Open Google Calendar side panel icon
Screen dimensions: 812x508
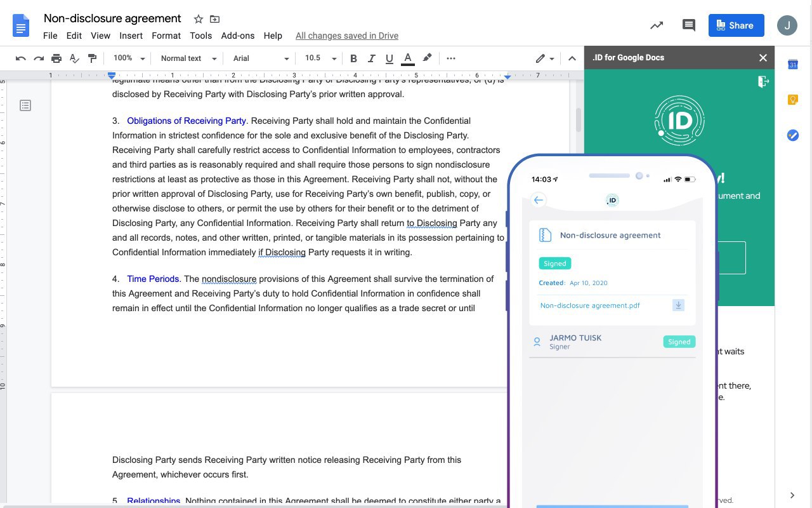point(793,64)
